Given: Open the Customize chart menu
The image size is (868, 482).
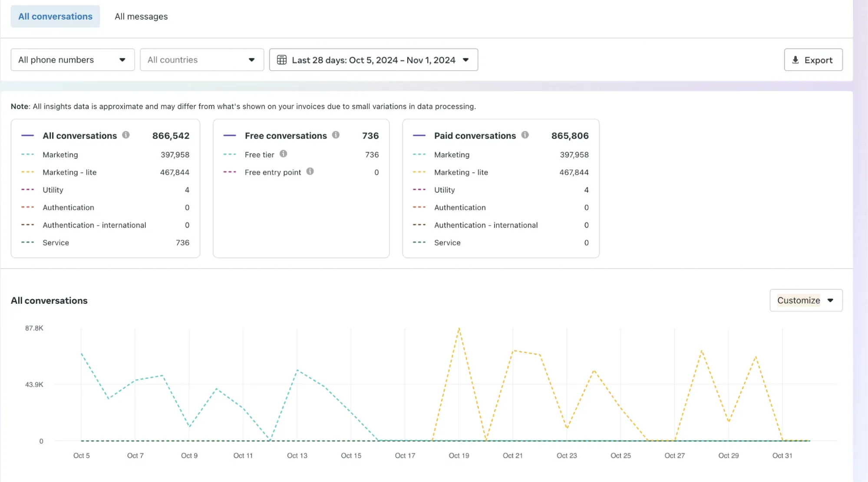Looking at the screenshot, I should [805, 300].
